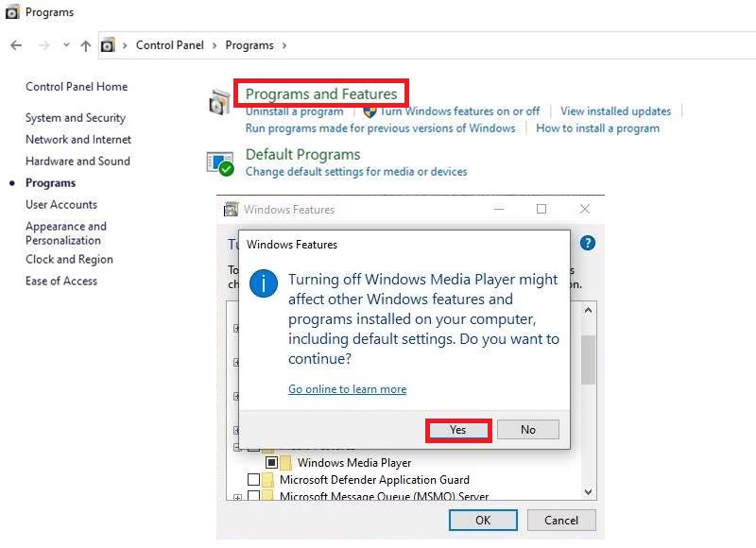Viewport: 756px width, 548px height.
Task: Open Control Panel Home
Action: click(x=77, y=87)
